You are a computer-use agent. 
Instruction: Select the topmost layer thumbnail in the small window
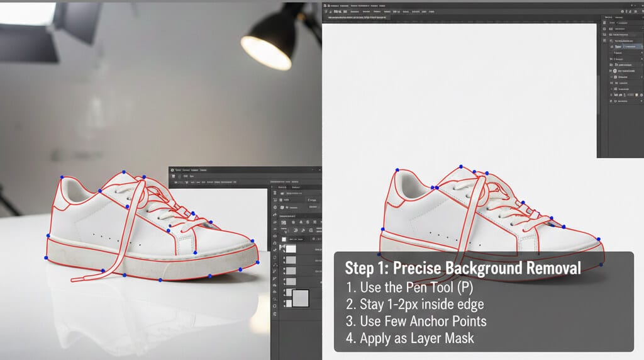click(291, 249)
